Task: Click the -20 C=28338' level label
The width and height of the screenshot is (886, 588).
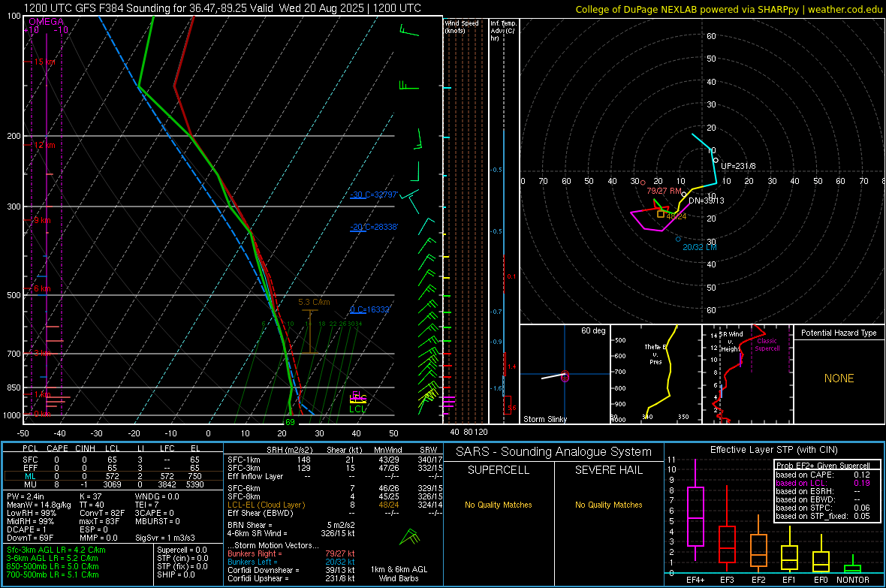Action: pos(374,228)
